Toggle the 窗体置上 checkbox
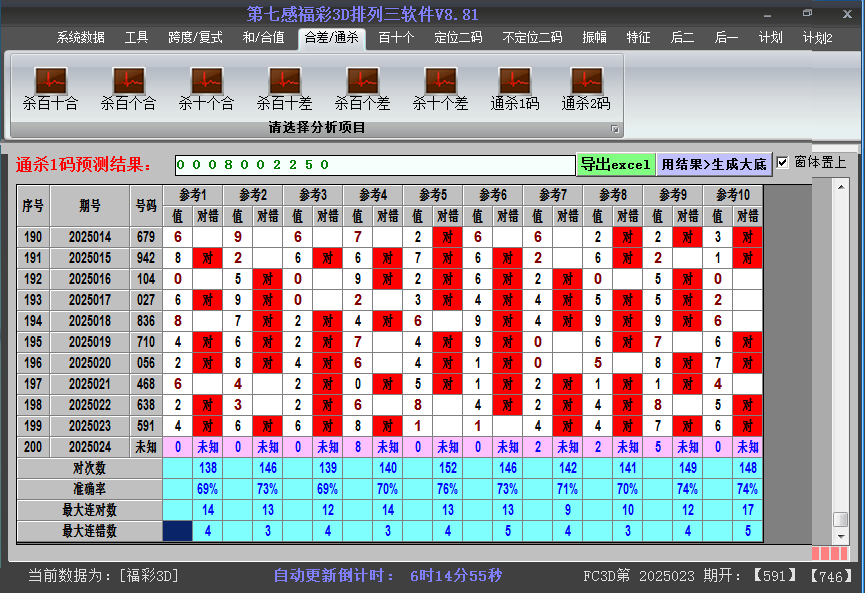The width and height of the screenshot is (865, 593). [x=783, y=163]
